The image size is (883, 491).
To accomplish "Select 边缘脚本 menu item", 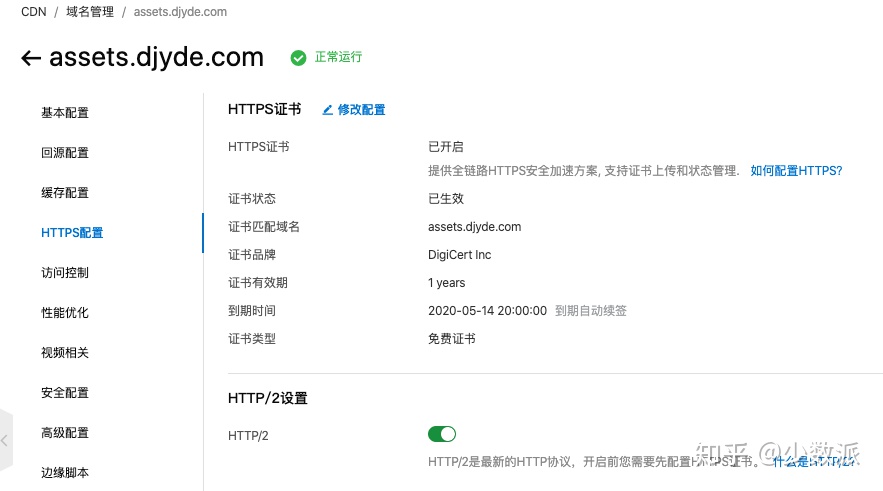I will click(x=65, y=473).
